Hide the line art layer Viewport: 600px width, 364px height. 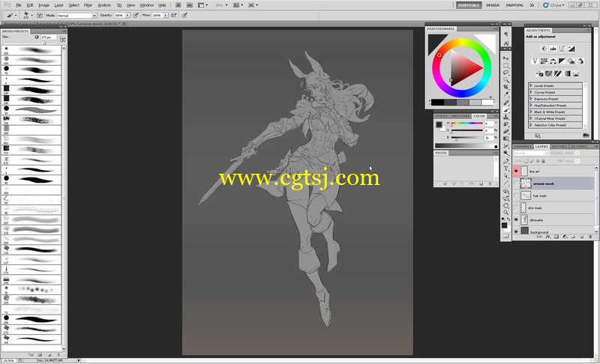(x=516, y=171)
